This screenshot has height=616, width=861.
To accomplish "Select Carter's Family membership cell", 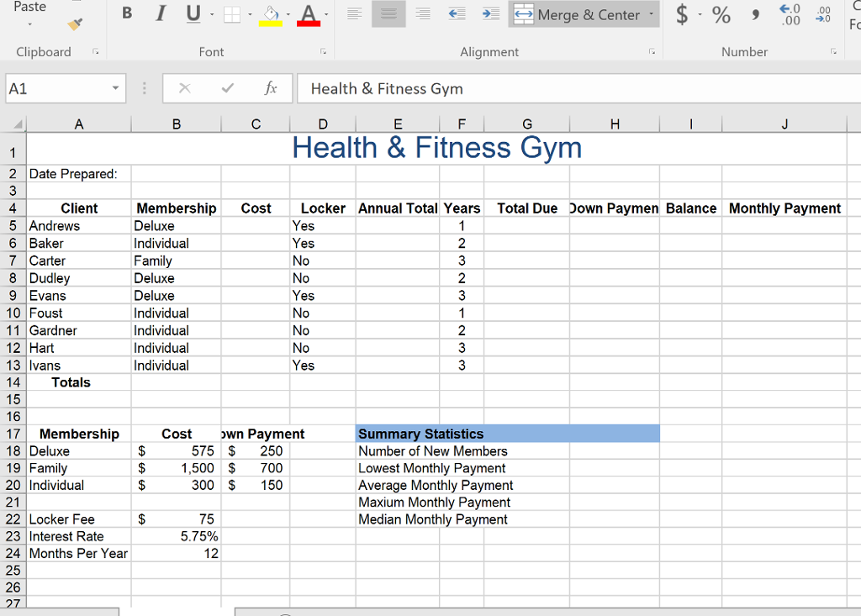I will (x=177, y=261).
